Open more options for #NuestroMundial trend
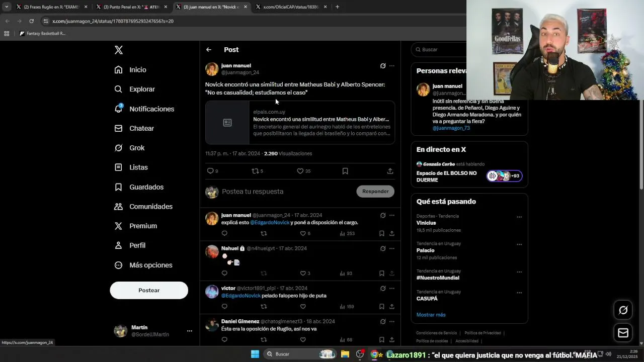644x362 pixels. (519, 272)
